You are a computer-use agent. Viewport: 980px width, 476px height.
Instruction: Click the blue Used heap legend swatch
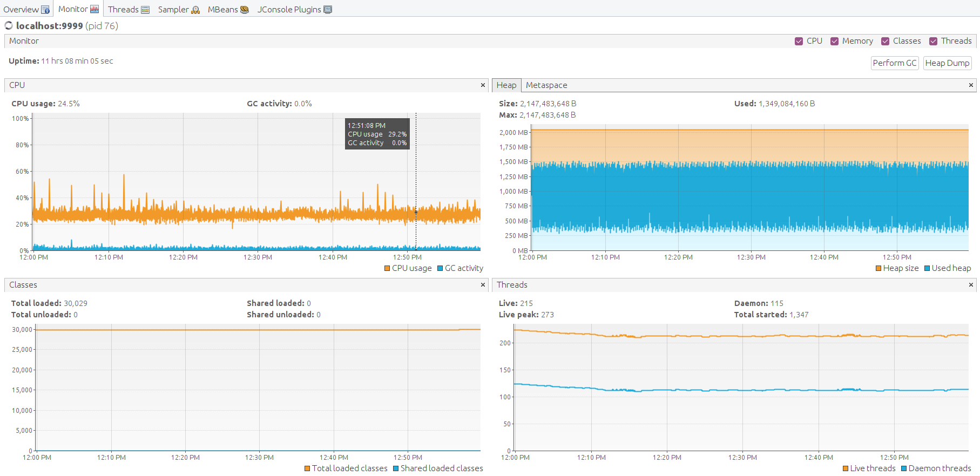click(x=927, y=269)
